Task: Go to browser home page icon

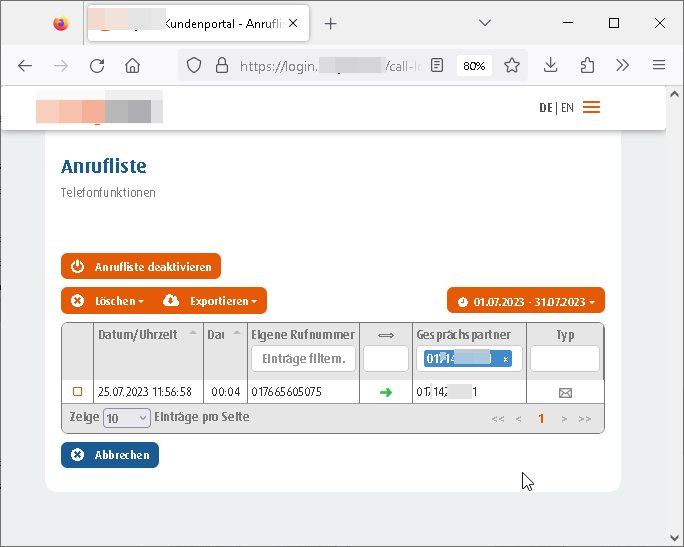Action: point(132,66)
